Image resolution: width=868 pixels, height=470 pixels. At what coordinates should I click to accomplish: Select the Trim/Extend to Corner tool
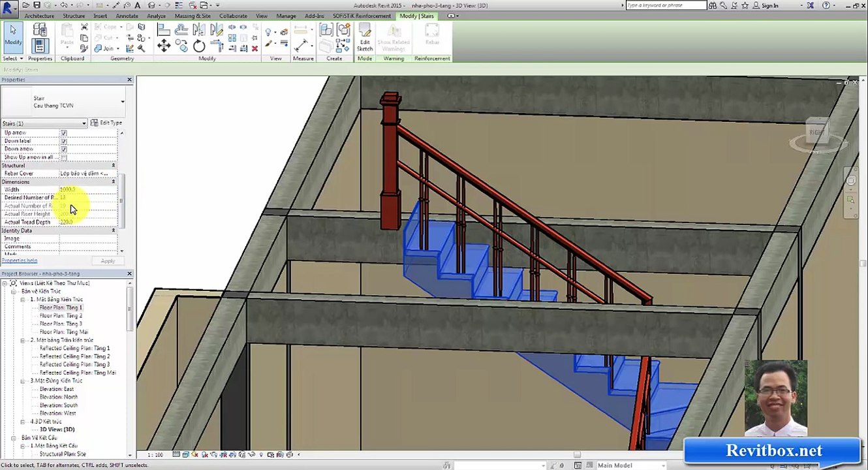click(217, 46)
